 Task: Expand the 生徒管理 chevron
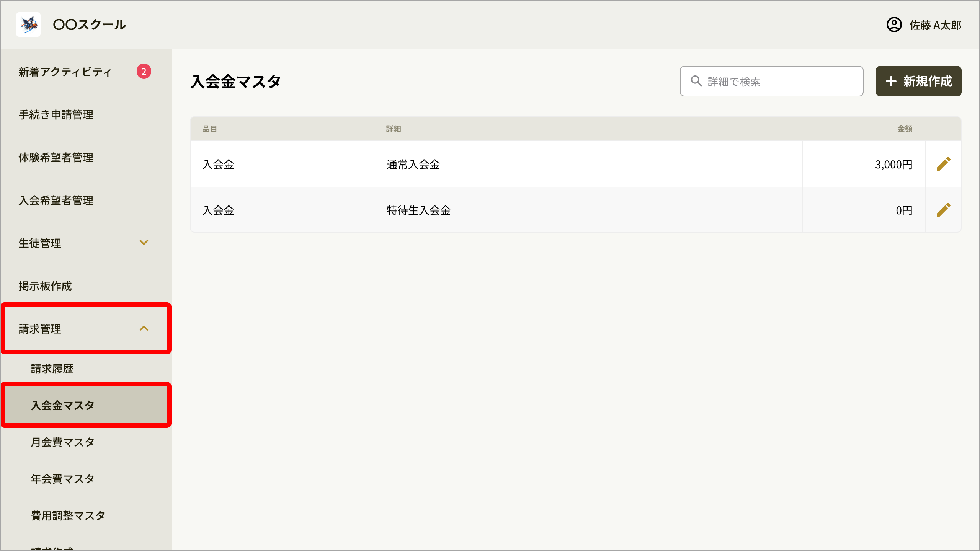tap(144, 243)
